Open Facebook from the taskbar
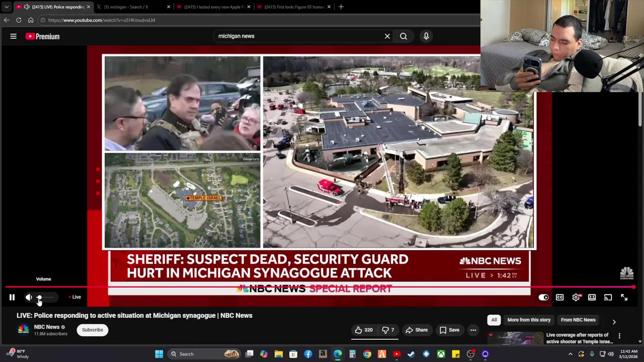 click(308, 354)
